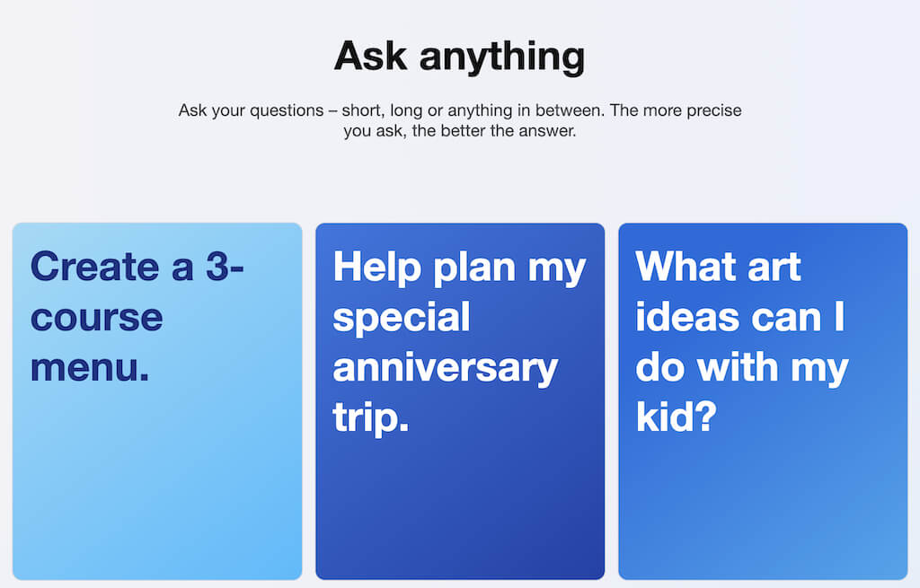Click the "Create a 3-course menu." card
The height and width of the screenshot is (588, 920).
click(x=157, y=400)
